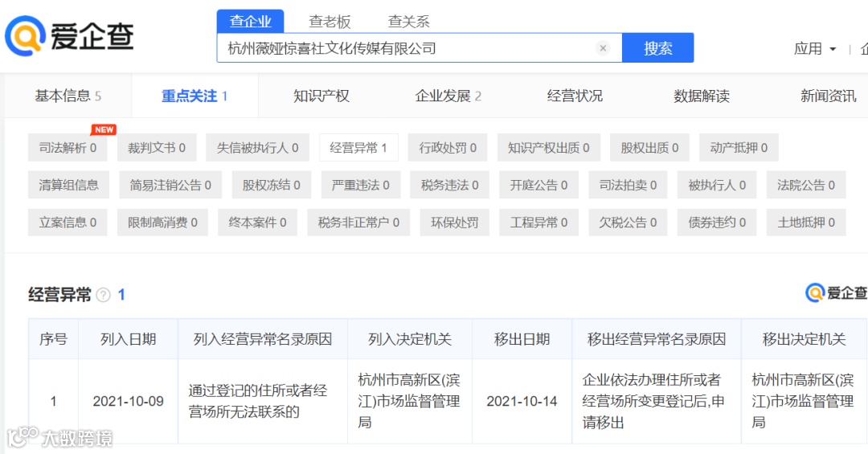The image size is (868, 454).
Task: Select the 知识产权出质 0 filter
Action: pyautogui.click(x=549, y=148)
